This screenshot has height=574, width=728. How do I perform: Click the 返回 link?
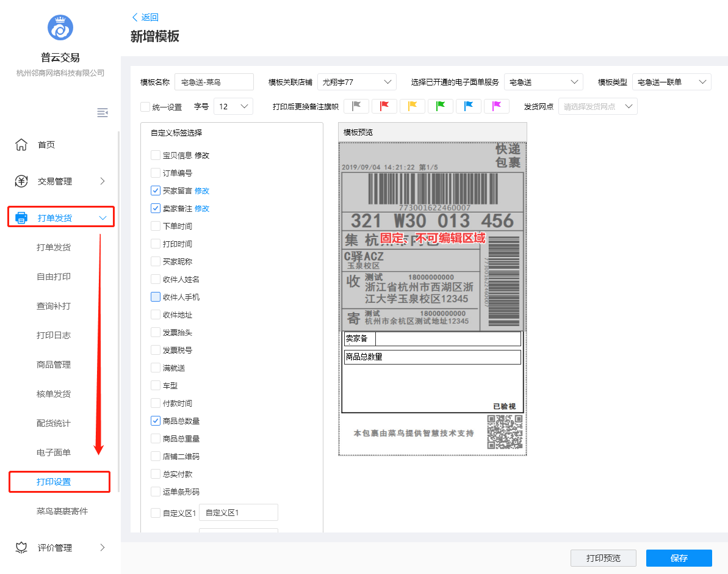click(x=150, y=17)
